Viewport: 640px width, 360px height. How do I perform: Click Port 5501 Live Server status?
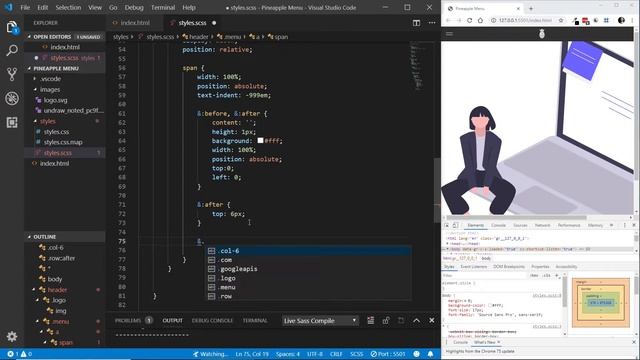388,354
